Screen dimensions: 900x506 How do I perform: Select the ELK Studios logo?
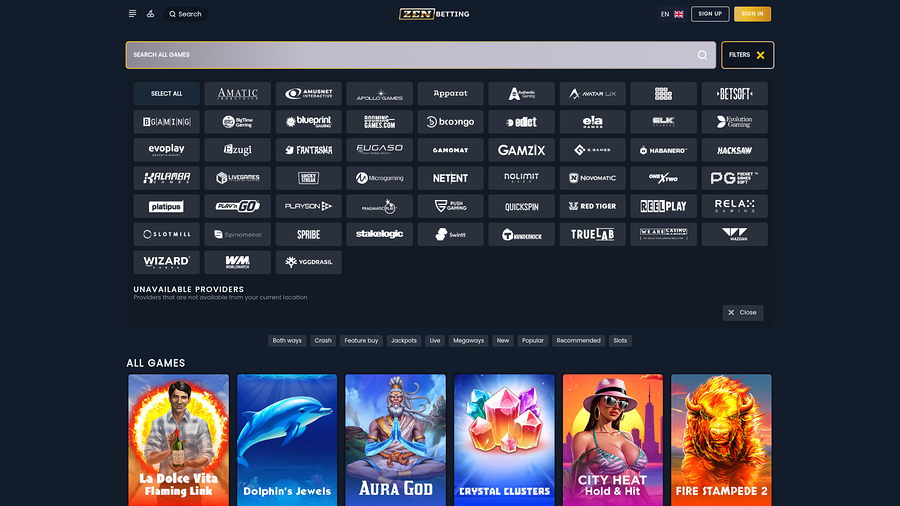(664, 122)
